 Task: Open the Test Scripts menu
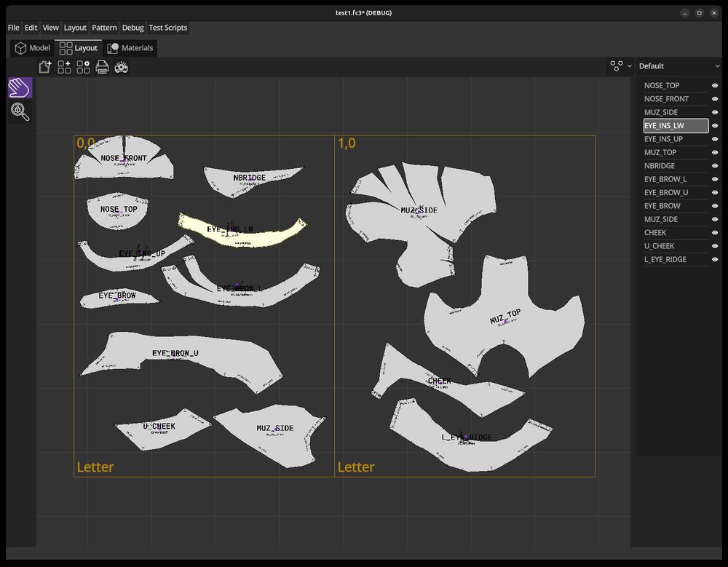168,28
